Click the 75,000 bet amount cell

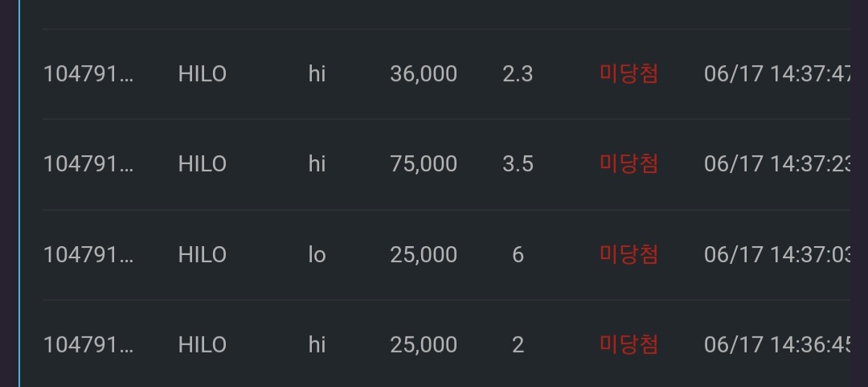pyautogui.click(x=424, y=164)
